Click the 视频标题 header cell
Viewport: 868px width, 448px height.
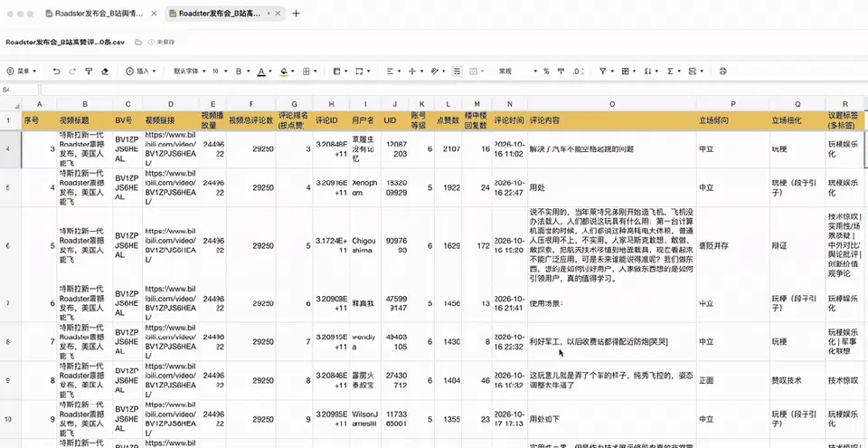[85, 120]
